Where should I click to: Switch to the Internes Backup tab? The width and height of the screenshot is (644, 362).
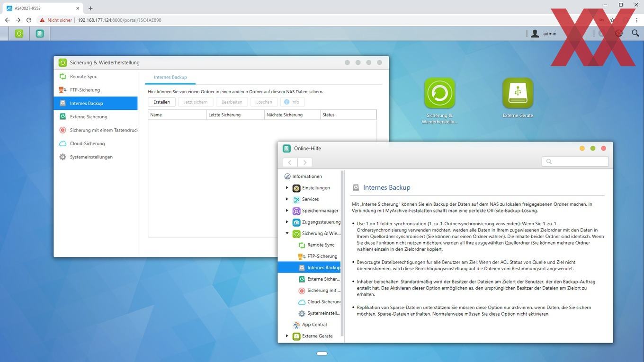pyautogui.click(x=170, y=77)
